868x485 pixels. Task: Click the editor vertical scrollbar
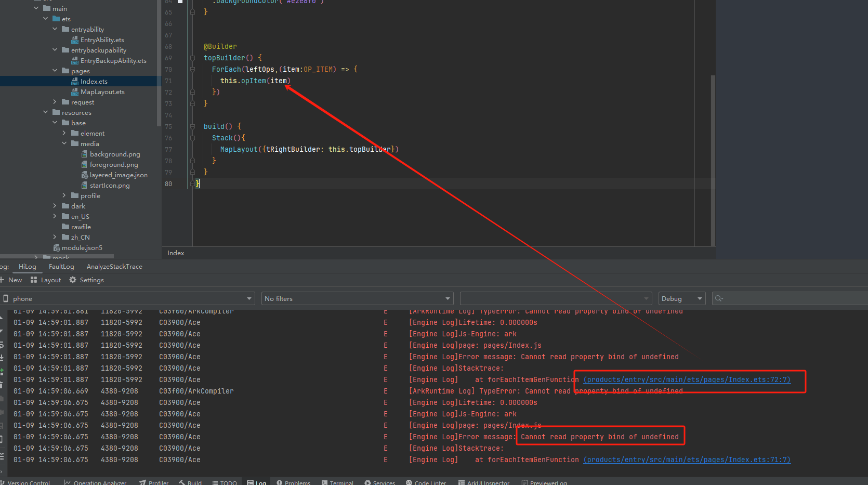[x=713, y=160]
